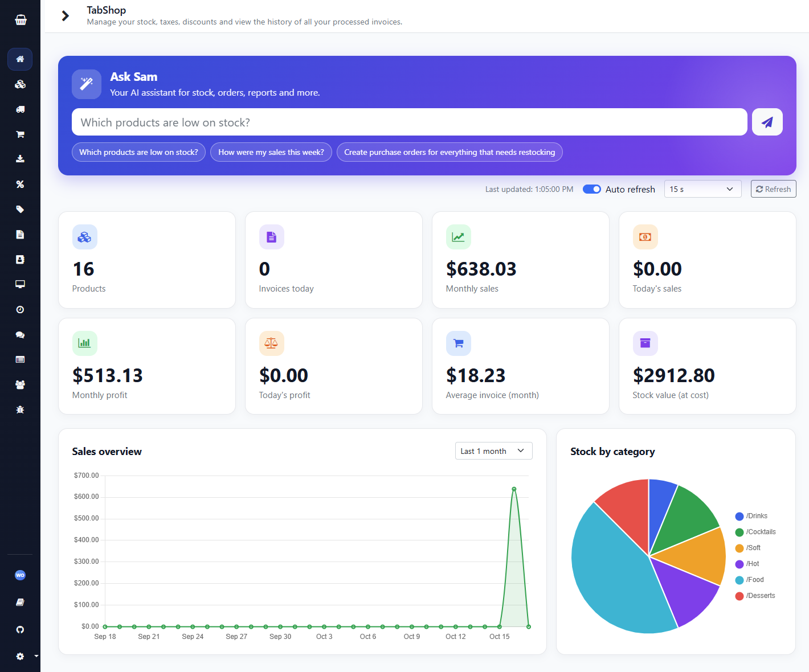Toggle the /Cocktails legend entry
Screen dimensions: 809x672
(755, 532)
